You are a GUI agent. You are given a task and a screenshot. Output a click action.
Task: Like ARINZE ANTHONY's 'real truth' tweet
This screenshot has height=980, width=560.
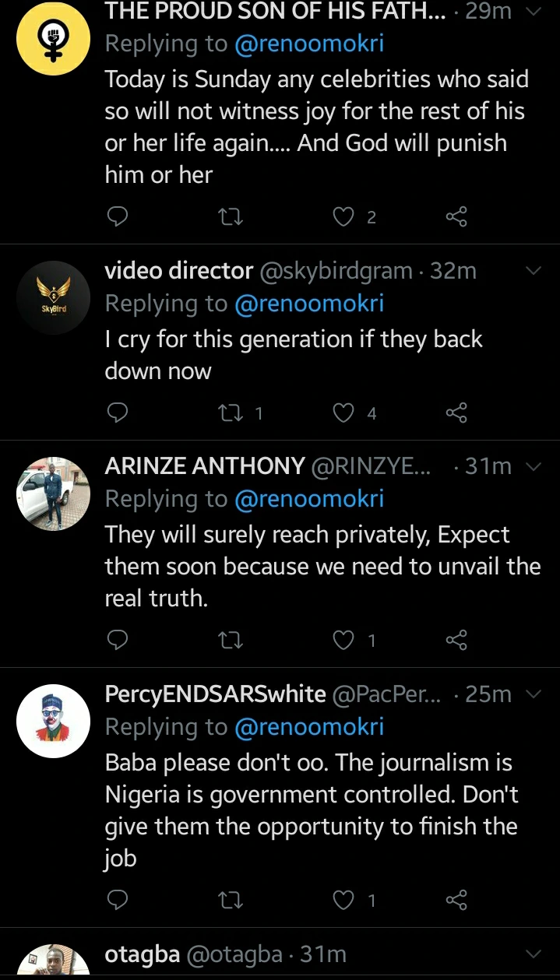tap(343, 640)
